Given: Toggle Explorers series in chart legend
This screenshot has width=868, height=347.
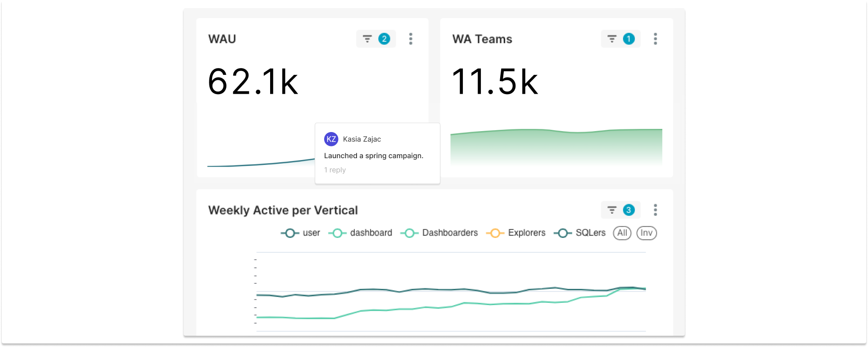Looking at the screenshot, I should pyautogui.click(x=516, y=233).
